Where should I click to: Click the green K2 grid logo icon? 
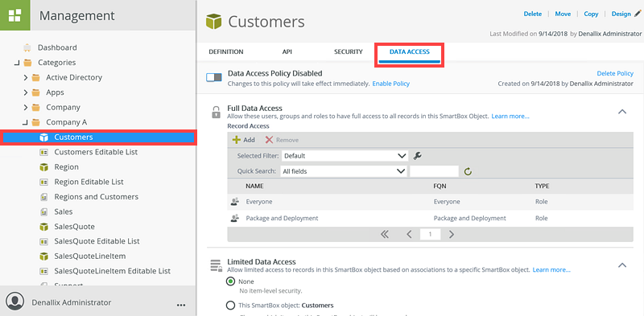(15, 15)
